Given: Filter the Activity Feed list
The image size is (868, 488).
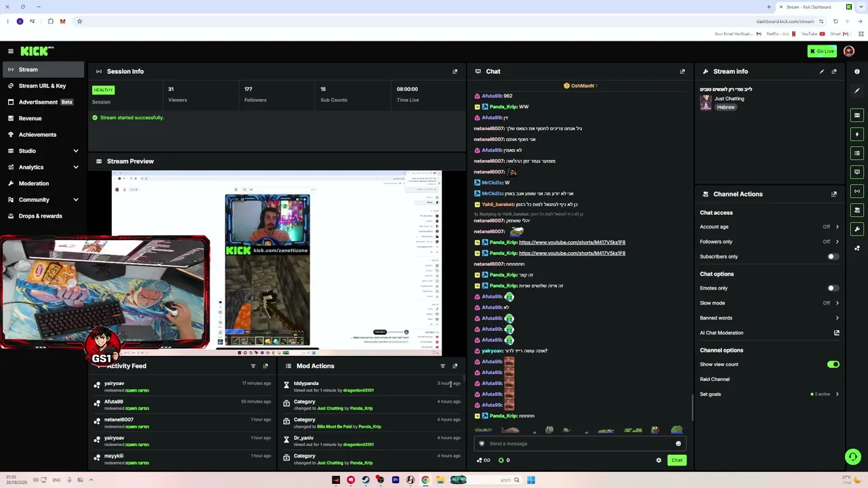Looking at the screenshot, I should 253,366.
